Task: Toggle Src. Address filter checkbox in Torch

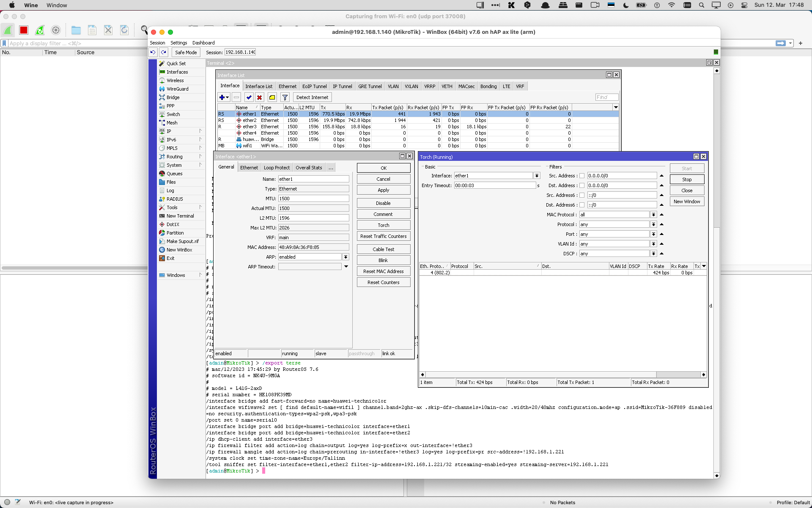Action: click(x=582, y=176)
